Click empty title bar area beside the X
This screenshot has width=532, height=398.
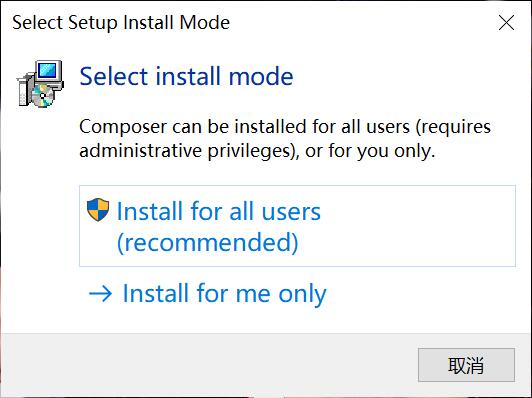pyautogui.click(x=360, y=23)
